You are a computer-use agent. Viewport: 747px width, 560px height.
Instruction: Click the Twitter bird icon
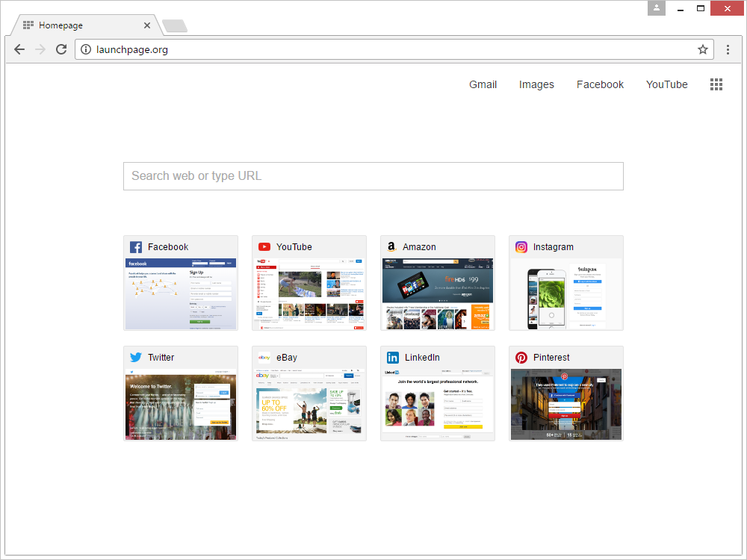136,357
